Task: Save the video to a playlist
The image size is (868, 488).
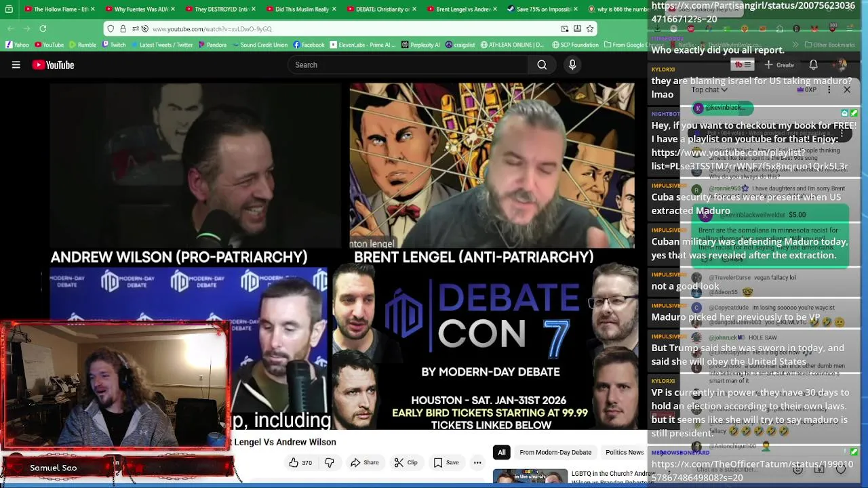Action: point(446,463)
